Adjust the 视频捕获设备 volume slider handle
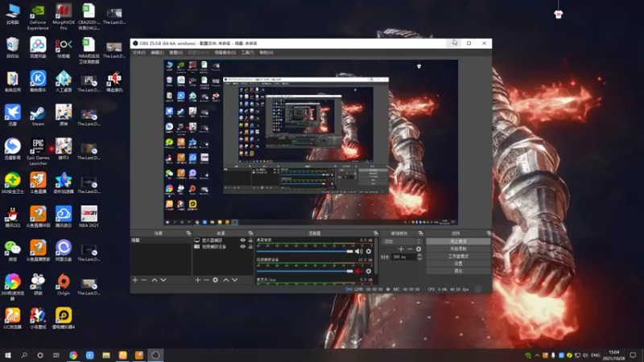The height and width of the screenshot is (362, 644). coord(349,271)
